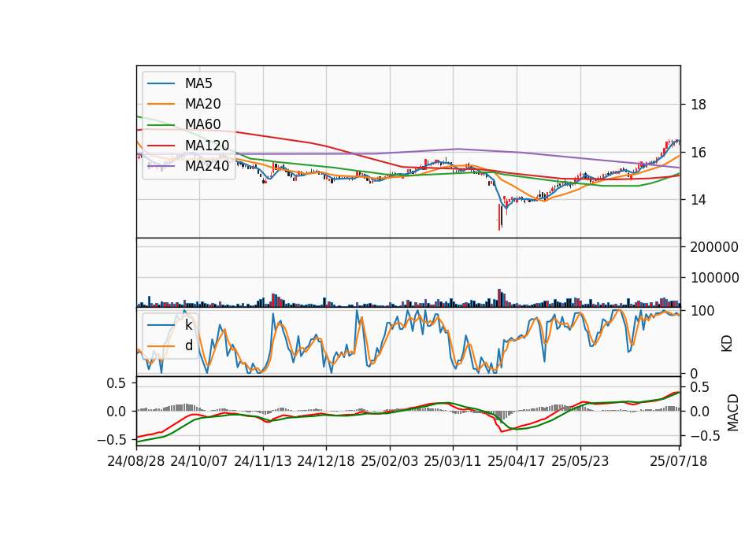Click the tallest volume bar in April 2025
The width and height of the screenshot is (756, 543).
click(499, 297)
